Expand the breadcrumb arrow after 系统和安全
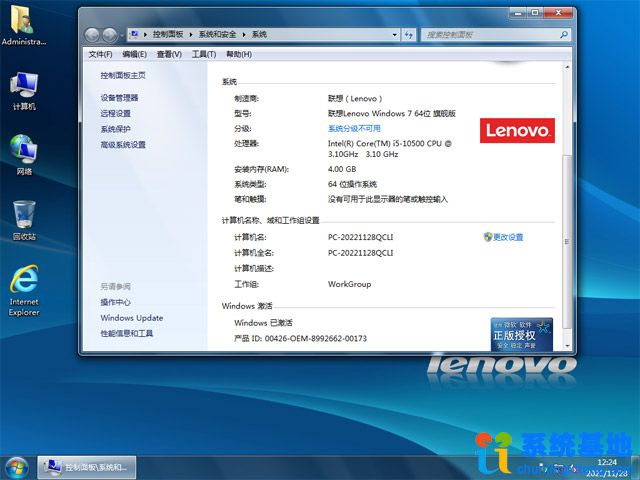640x480 pixels. click(244, 35)
